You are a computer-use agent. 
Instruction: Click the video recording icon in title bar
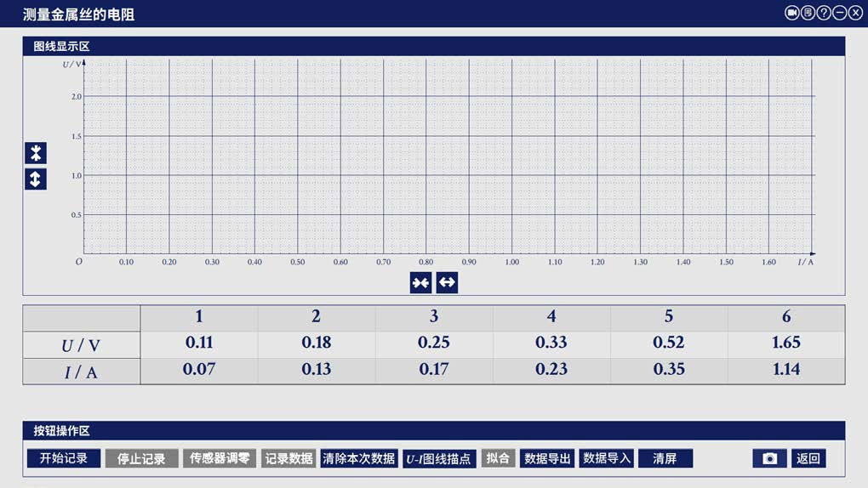[x=791, y=13]
